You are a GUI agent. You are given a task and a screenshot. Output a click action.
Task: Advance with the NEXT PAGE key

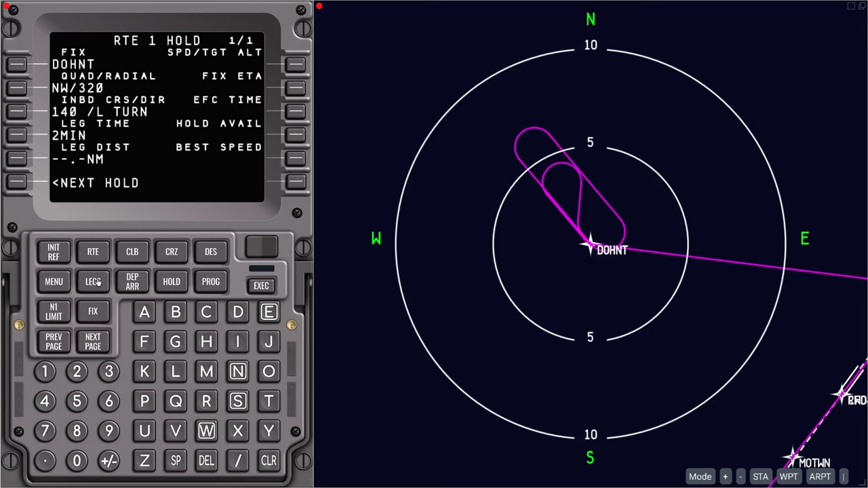point(92,342)
